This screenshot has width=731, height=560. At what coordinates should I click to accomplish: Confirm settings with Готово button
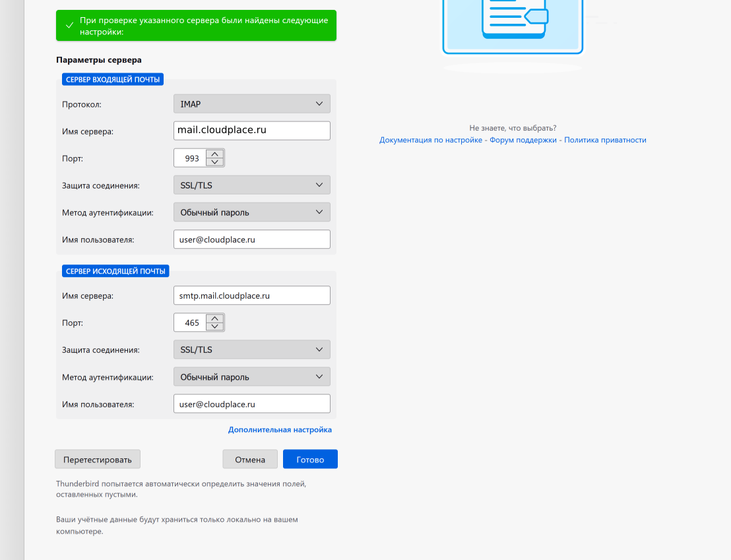[310, 460]
